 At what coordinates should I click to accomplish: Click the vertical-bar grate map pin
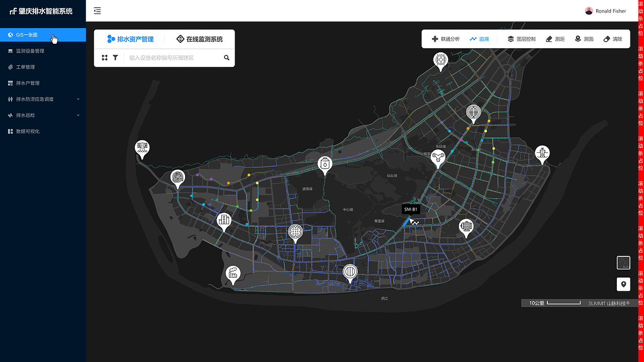[x=350, y=273]
